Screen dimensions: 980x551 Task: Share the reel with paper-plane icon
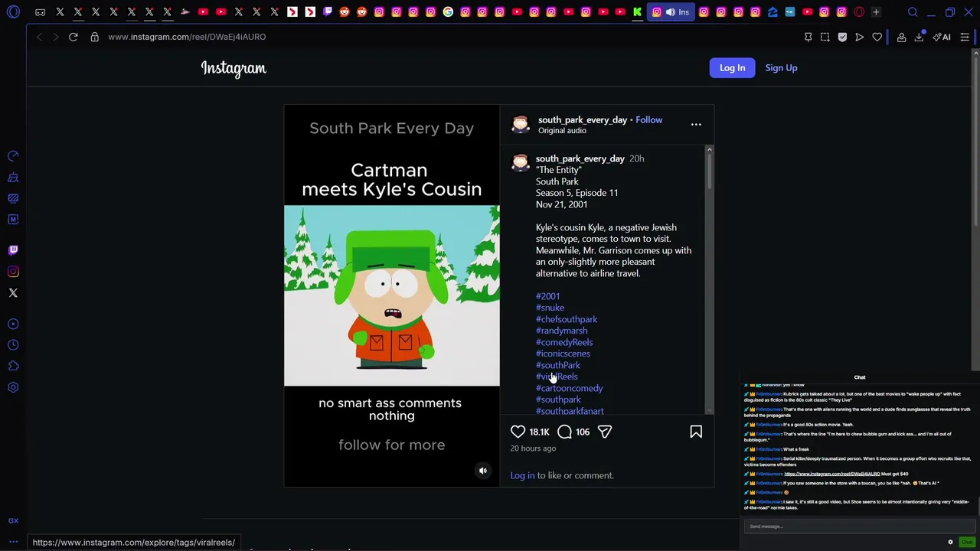coord(605,432)
